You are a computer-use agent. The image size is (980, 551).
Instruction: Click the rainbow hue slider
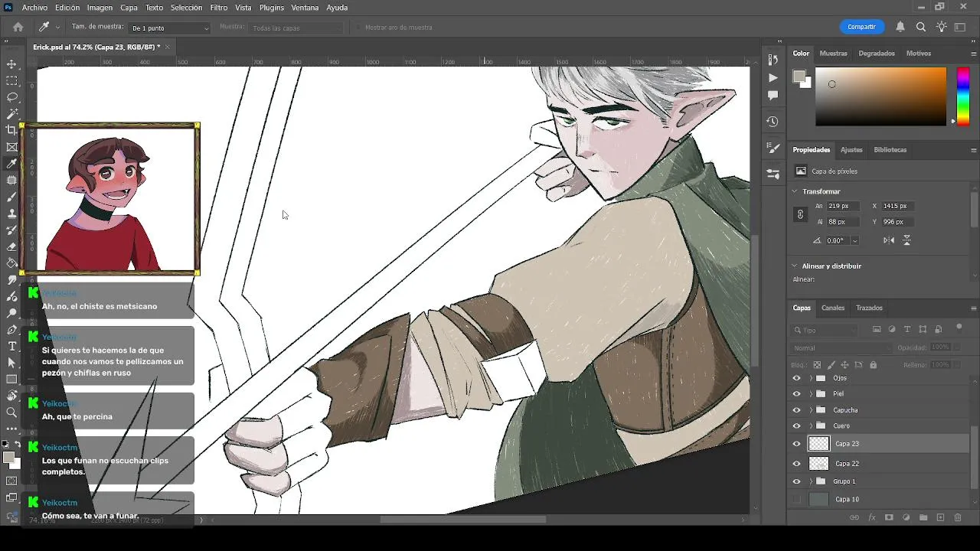click(963, 96)
